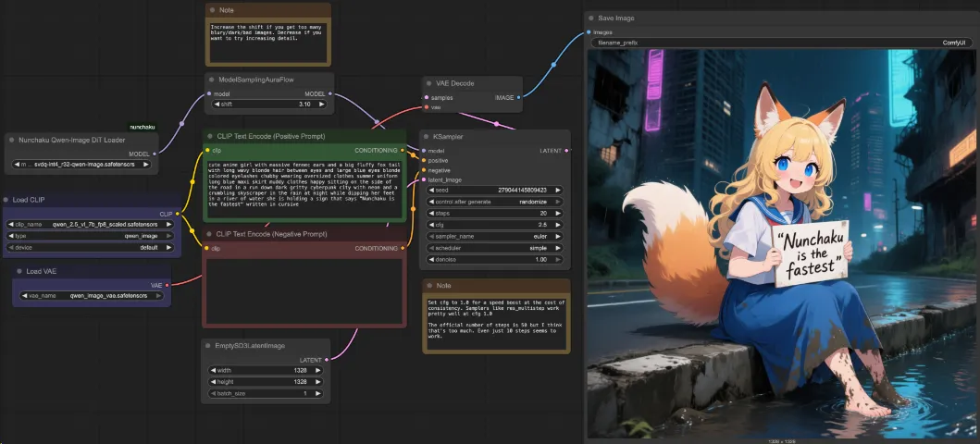
Task: Adjust the denoise value slider field
Action: 495,259
